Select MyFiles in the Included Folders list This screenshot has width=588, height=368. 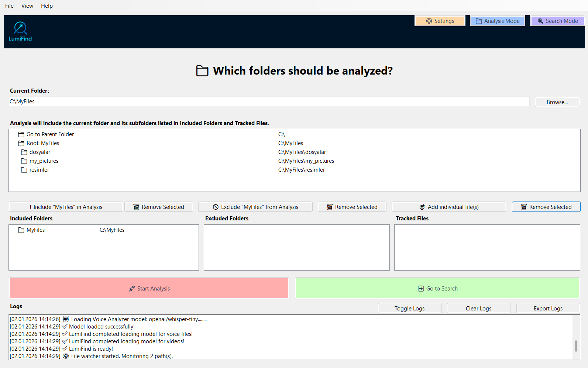click(104, 230)
